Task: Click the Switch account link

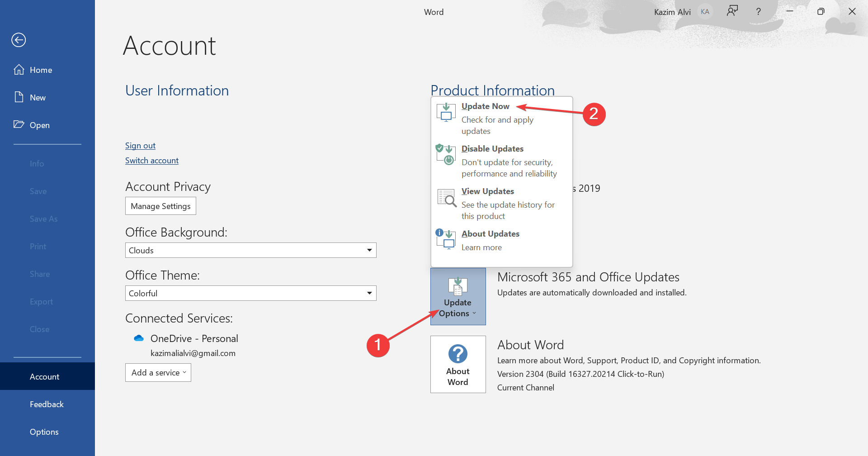Action: click(152, 161)
